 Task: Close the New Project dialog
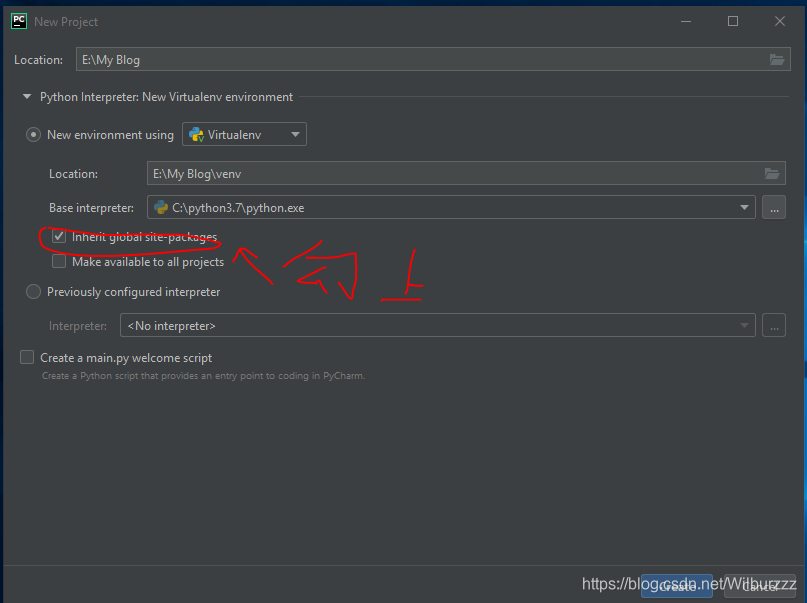point(780,21)
